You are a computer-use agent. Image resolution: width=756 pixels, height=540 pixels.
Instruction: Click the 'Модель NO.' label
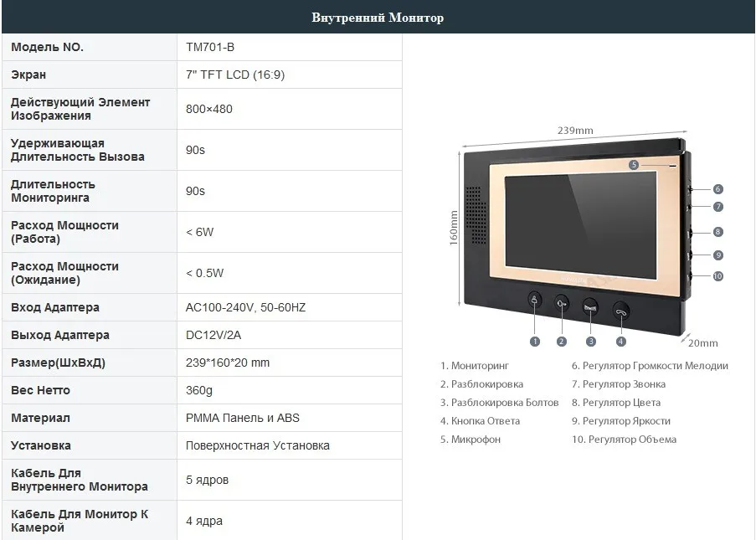click(x=47, y=47)
